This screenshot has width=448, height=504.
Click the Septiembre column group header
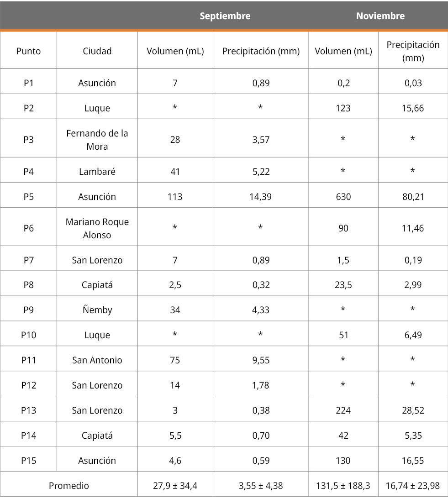click(225, 16)
